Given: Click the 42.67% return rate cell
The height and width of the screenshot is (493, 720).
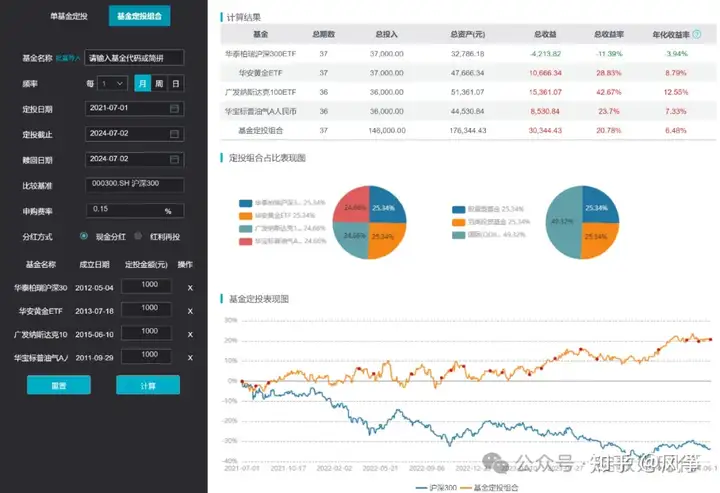Looking at the screenshot, I should [608, 92].
